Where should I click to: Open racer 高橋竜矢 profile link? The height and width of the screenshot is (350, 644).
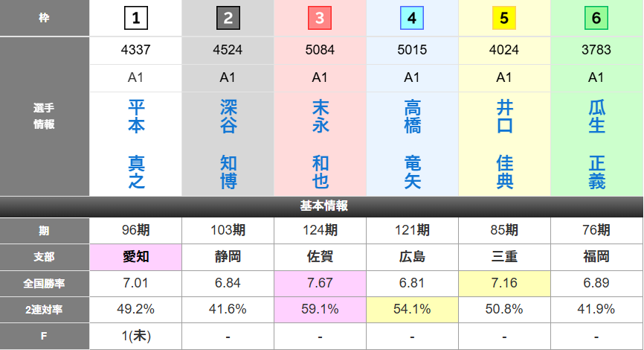point(412,144)
